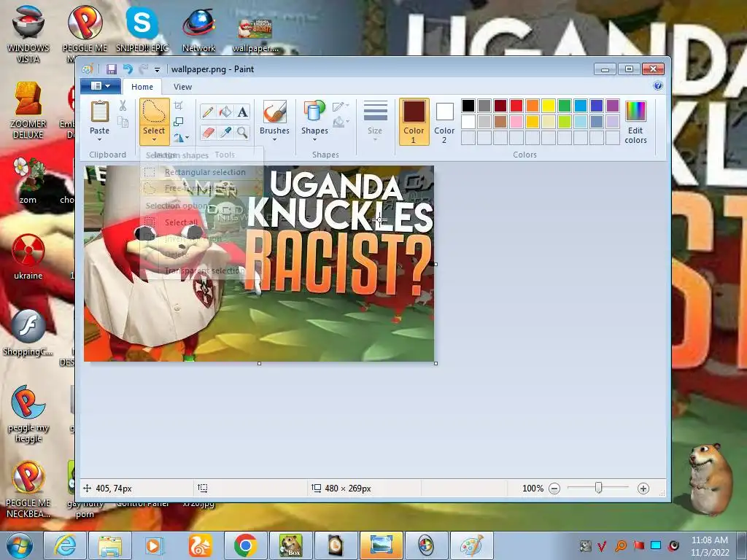This screenshot has width=747, height=560.
Task: Click the Edit colors button
Action: [635, 122]
